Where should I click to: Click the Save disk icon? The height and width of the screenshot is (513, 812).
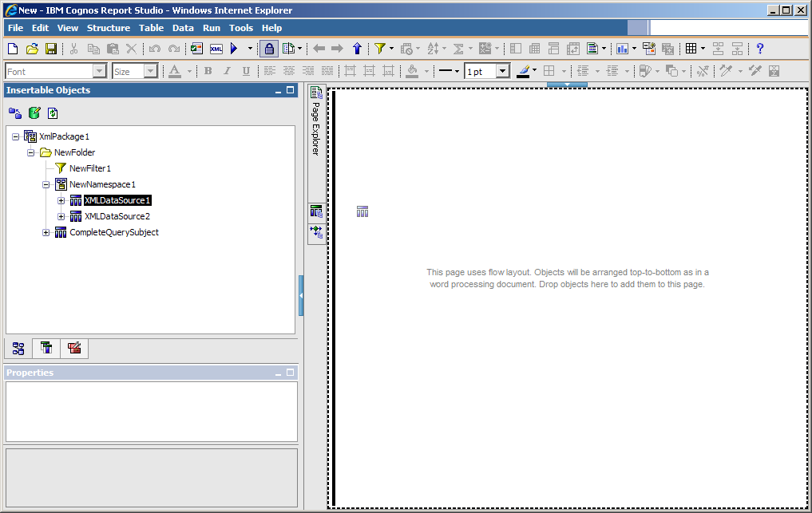[51, 49]
